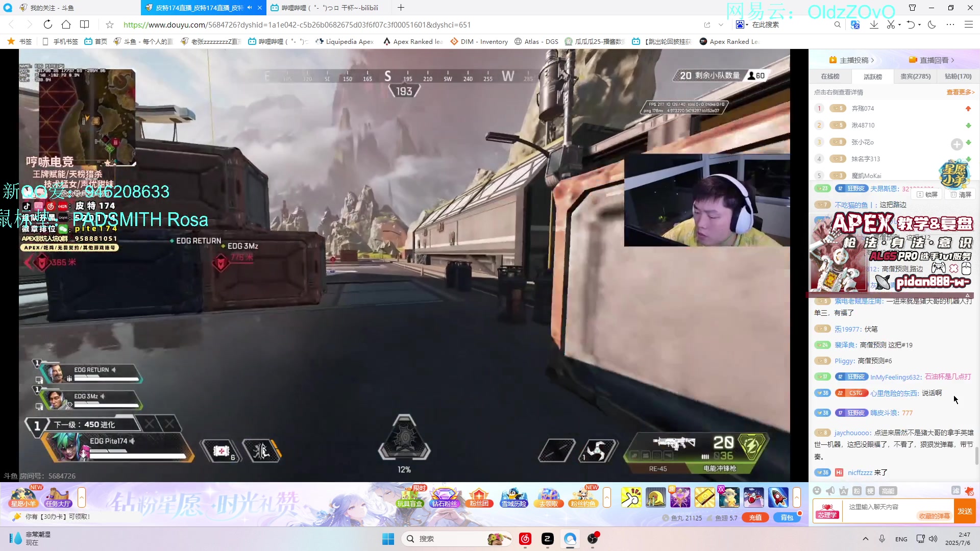
Task: Expand the arrow beside 任务大厅
Action: 82,497
